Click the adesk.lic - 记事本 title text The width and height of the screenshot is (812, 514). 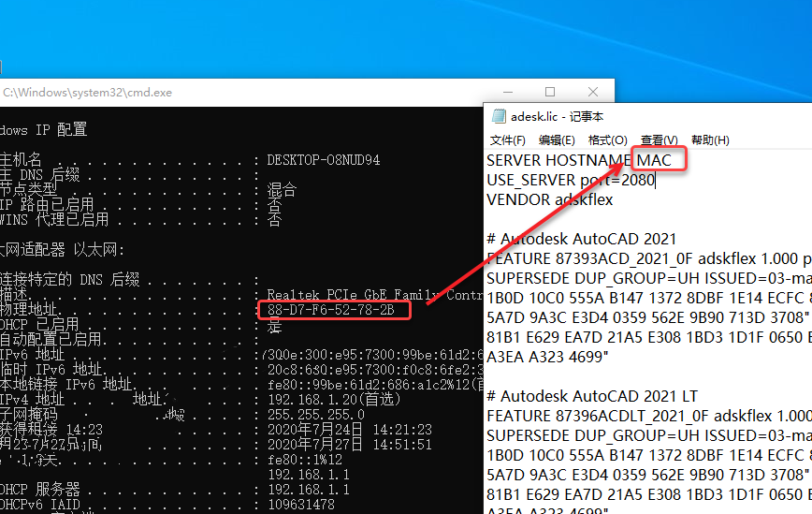click(x=557, y=117)
